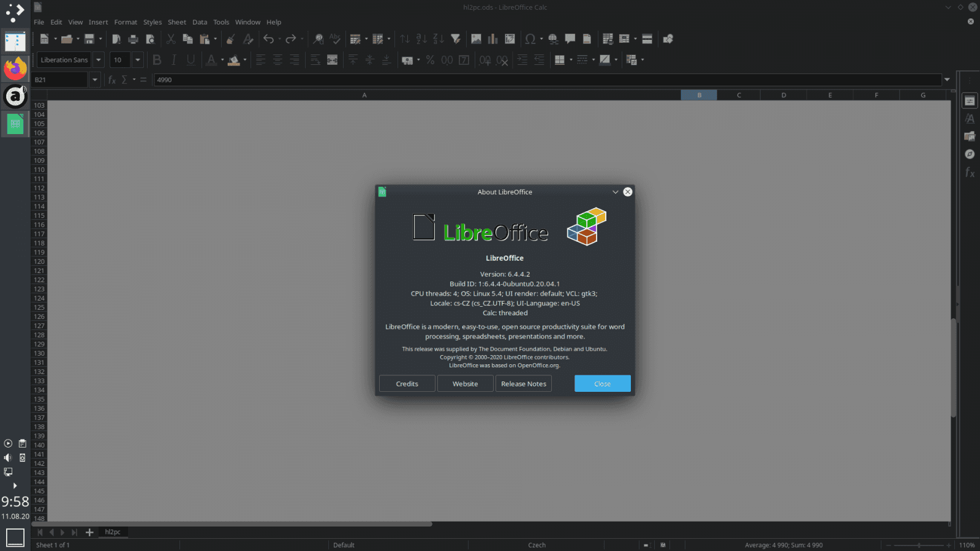
Task: Open the font size dropdown
Action: click(137, 59)
